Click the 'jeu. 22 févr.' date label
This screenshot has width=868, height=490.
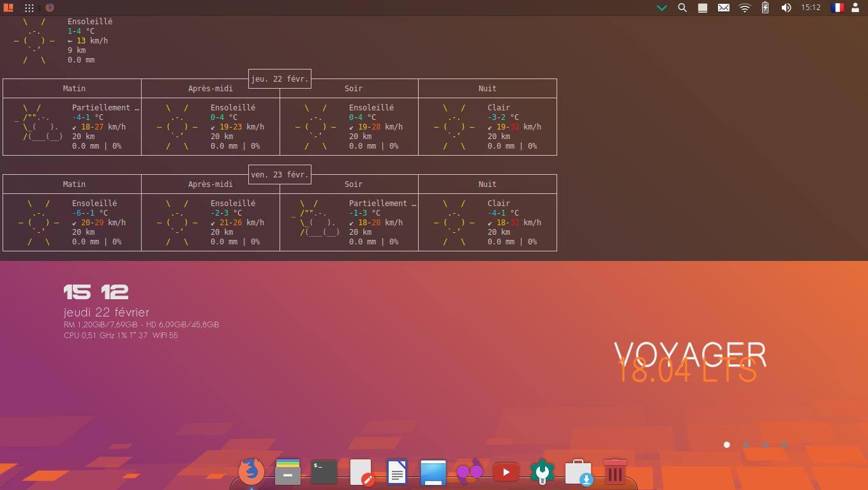(x=280, y=79)
